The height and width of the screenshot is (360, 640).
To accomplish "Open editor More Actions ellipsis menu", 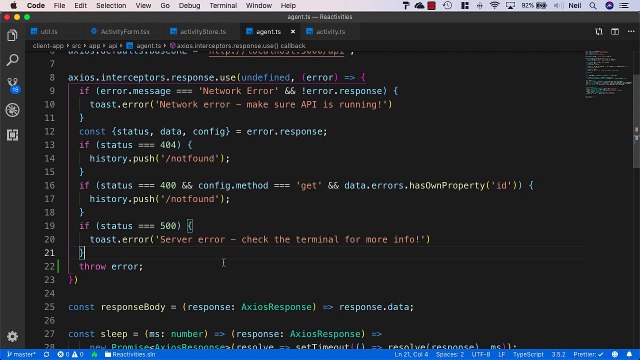I will pos(631,31).
